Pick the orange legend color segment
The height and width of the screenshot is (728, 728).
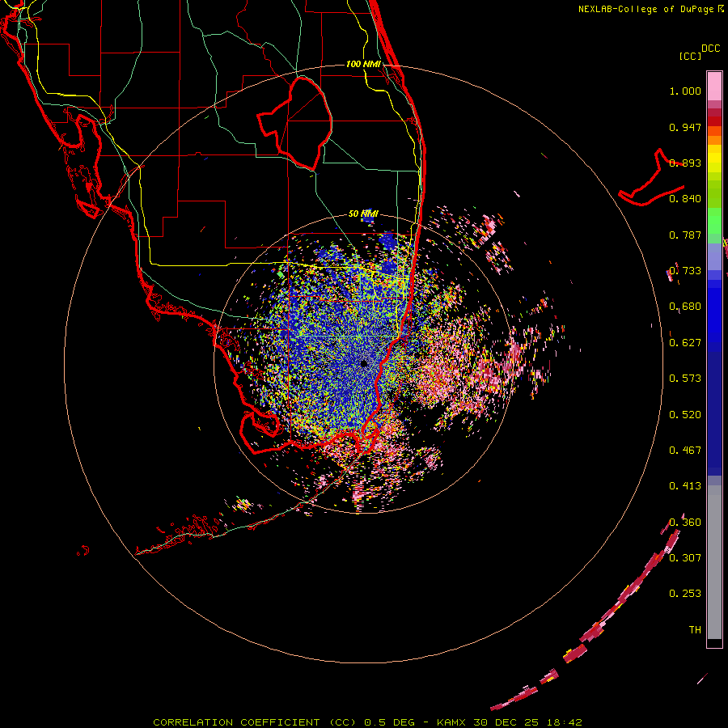coord(714,140)
